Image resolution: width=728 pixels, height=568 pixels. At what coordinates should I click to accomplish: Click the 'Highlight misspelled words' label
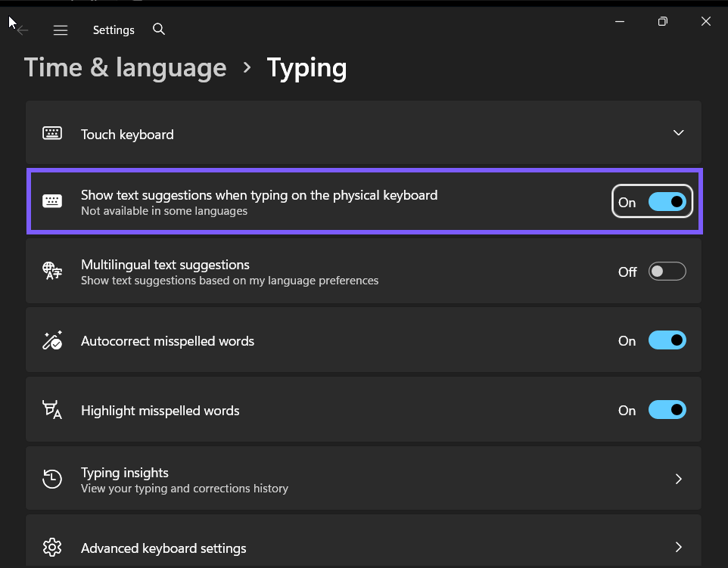click(160, 411)
